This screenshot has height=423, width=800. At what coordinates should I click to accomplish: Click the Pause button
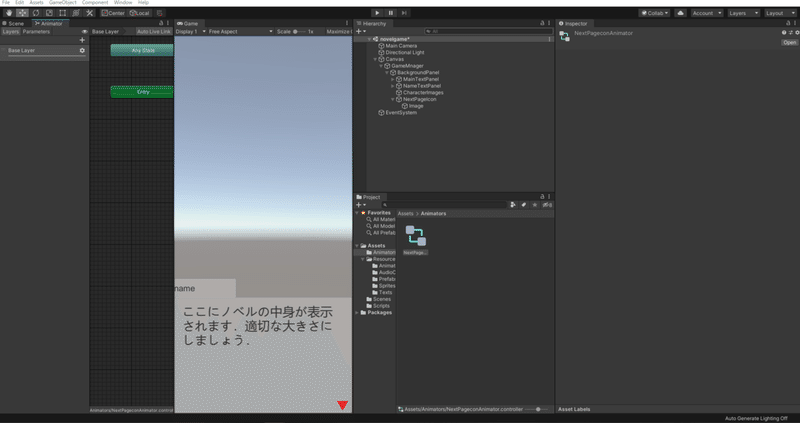[390, 13]
